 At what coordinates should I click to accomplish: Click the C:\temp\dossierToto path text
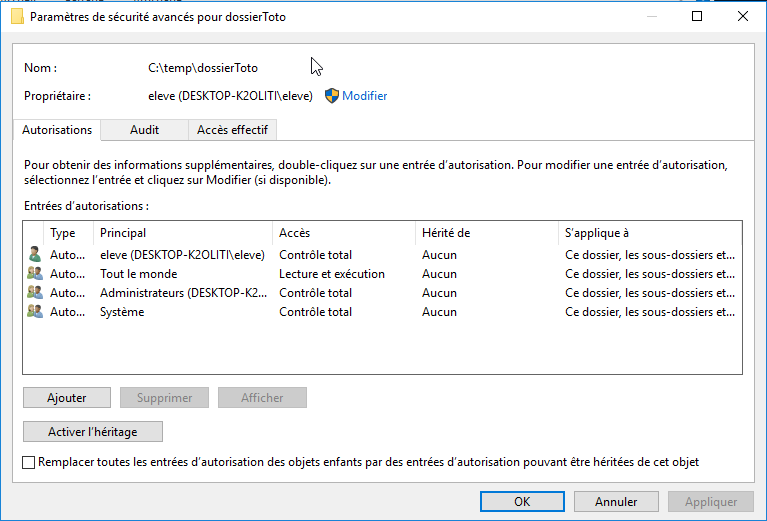tap(203, 68)
